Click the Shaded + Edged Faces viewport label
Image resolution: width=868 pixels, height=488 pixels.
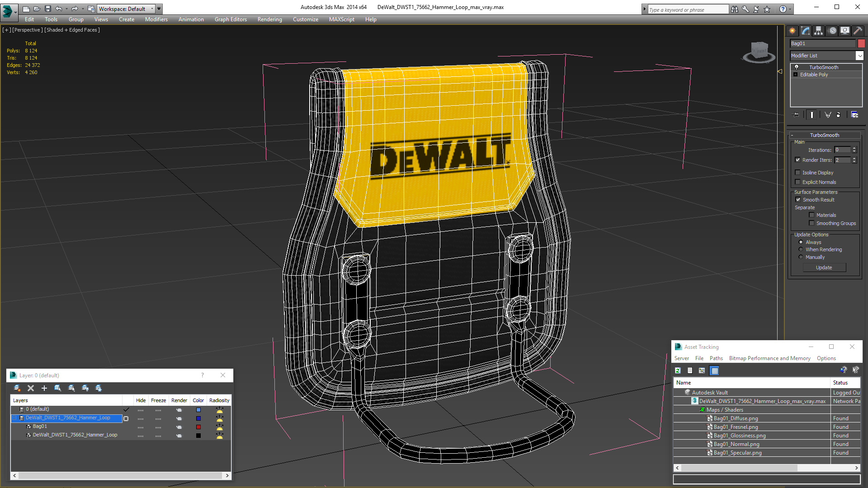tap(72, 30)
